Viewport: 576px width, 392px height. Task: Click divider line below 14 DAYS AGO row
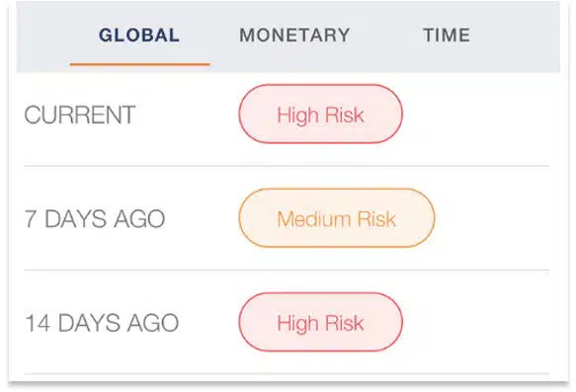point(287,373)
